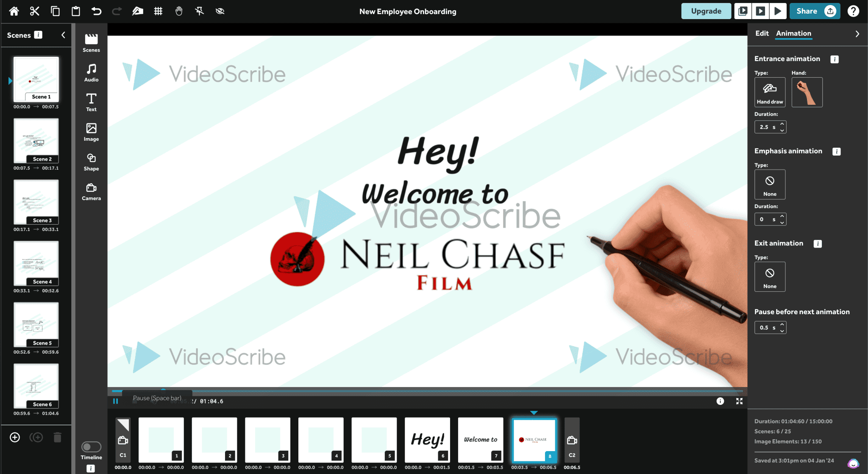This screenshot has width=868, height=474.
Task: Select Scene 1 thumbnail
Action: pyautogui.click(x=36, y=79)
